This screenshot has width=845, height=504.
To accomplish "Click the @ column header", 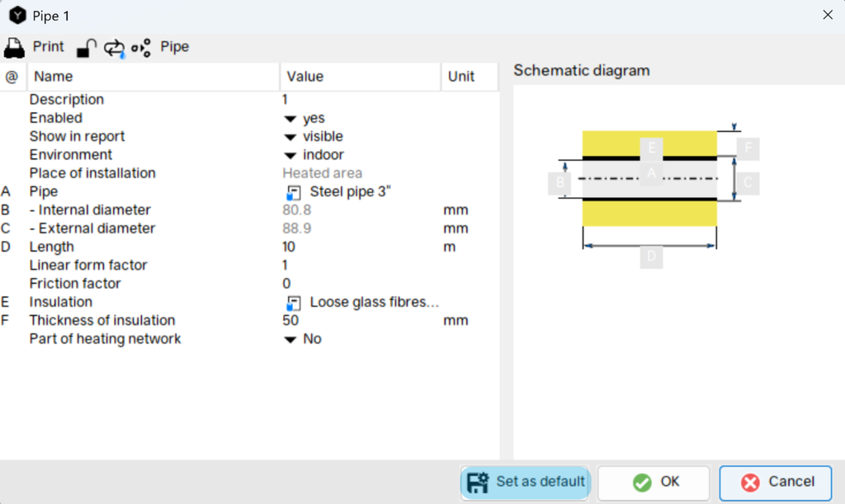I will click(12, 77).
